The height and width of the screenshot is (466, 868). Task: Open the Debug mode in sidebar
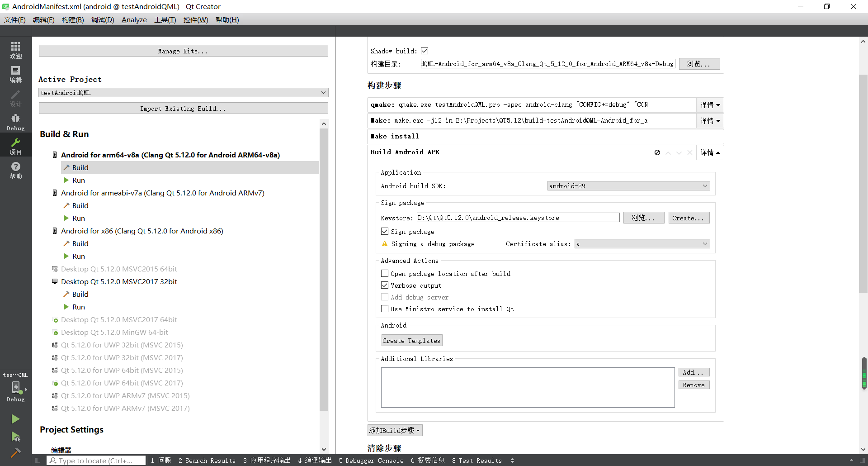tap(15, 121)
